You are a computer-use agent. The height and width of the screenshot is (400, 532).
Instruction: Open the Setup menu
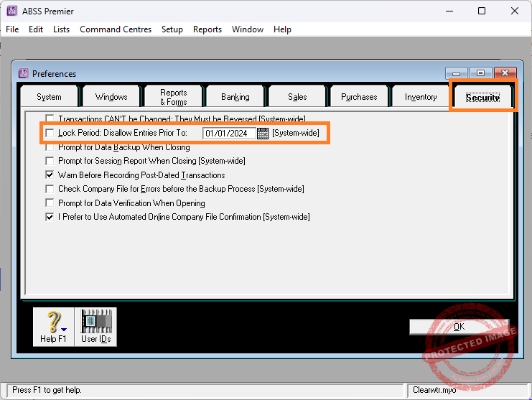172,29
